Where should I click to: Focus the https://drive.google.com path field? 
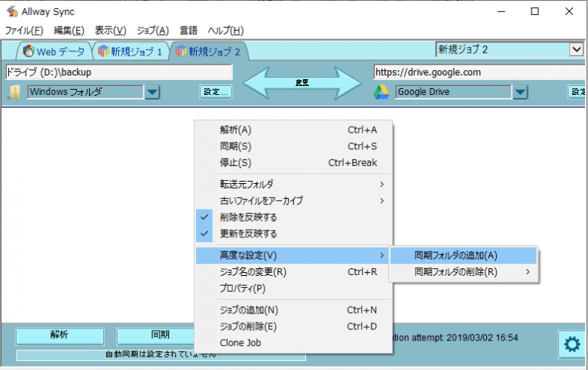pos(479,72)
